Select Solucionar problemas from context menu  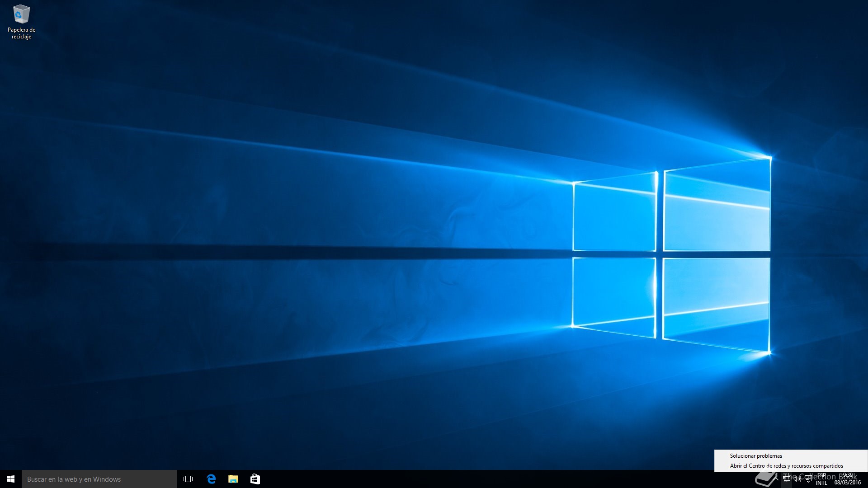click(756, 456)
